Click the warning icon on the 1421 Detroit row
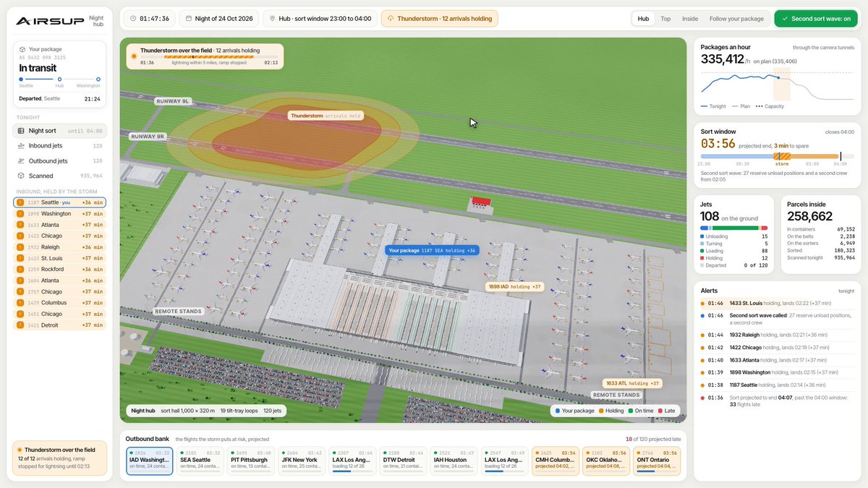 (x=20, y=325)
